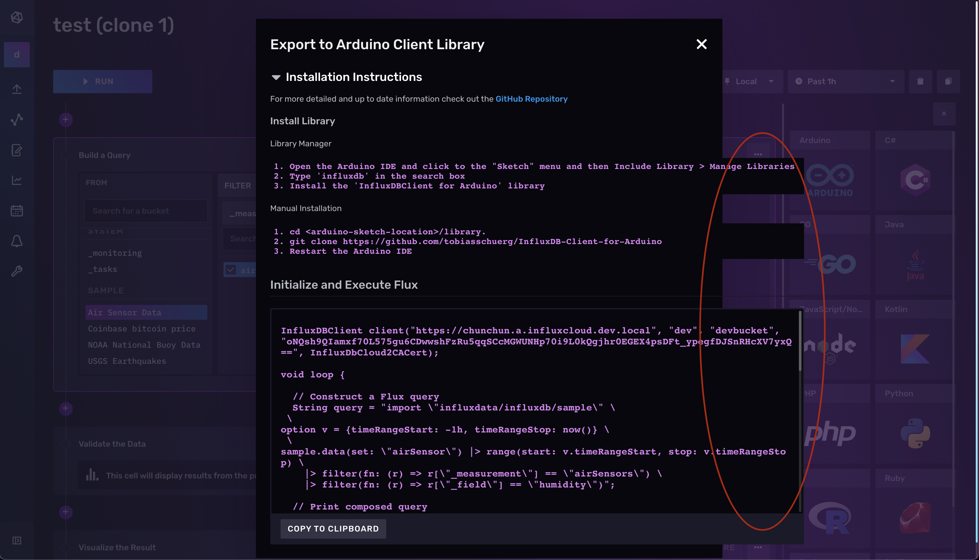Open the user account 'd' avatar

coord(17,55)
